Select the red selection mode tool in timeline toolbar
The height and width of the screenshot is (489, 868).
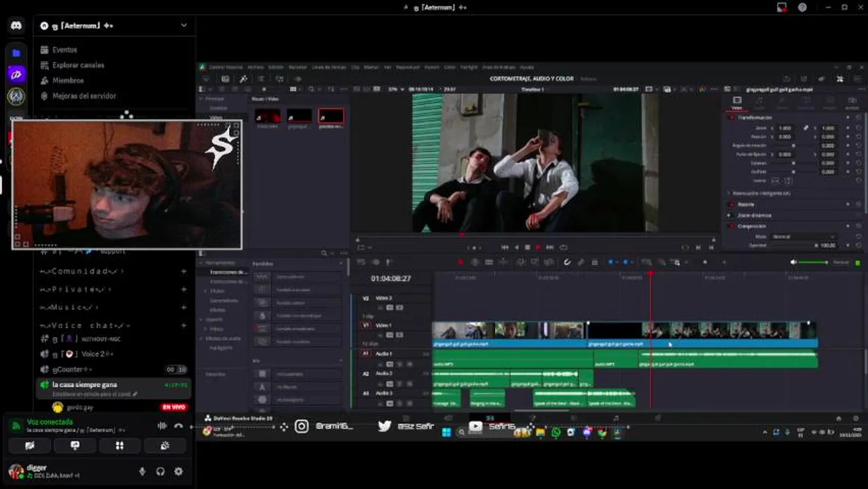pyautogui.click(x=460, y=262)
